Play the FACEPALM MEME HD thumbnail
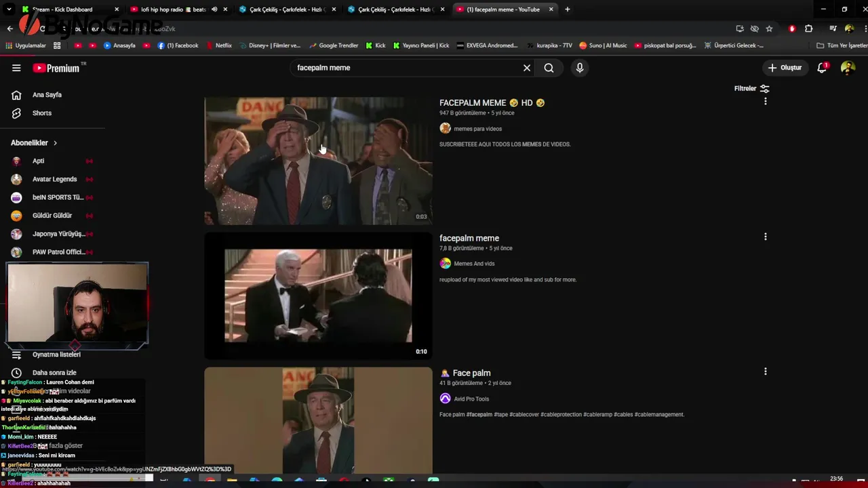The height and width of the screenshot is (488, 868). coord(318,161)
